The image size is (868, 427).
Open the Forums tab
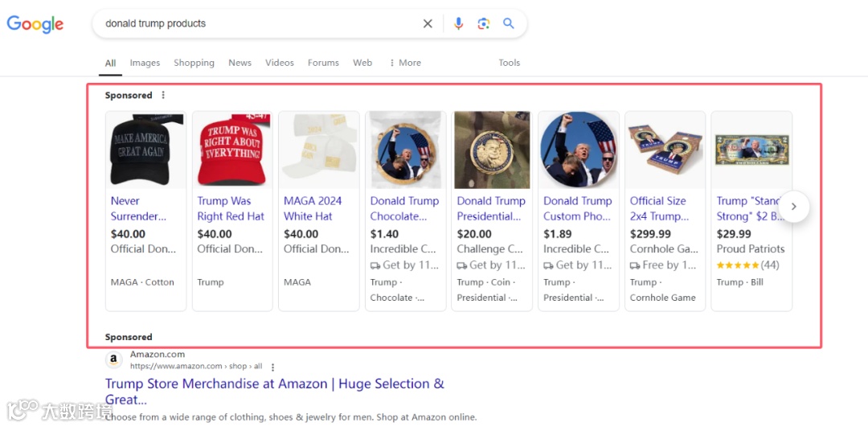coord(323,63)
